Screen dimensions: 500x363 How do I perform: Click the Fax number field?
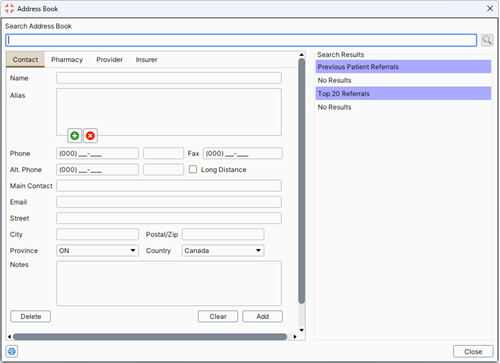[243, 153]
